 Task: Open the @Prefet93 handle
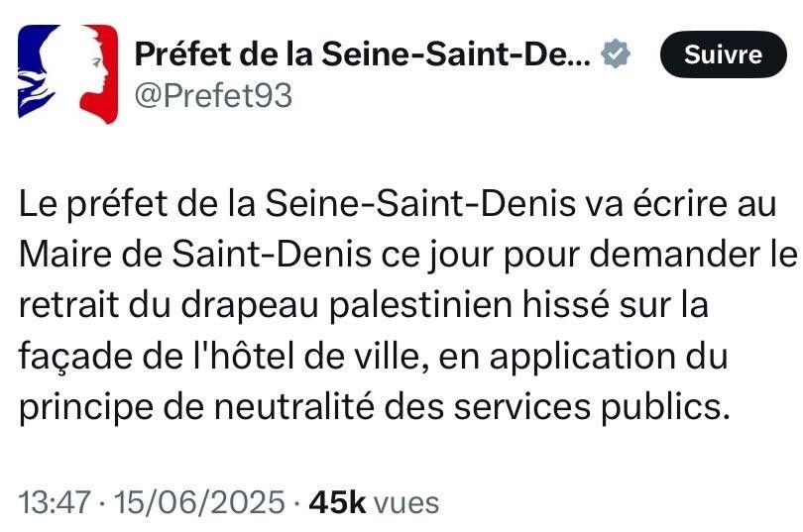pos(212,96)
